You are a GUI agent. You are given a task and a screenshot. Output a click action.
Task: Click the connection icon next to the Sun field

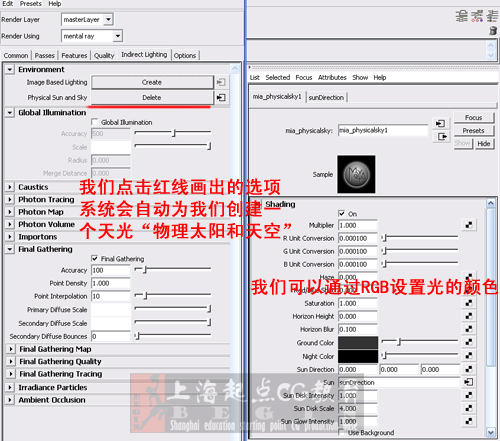coord(469,382)
